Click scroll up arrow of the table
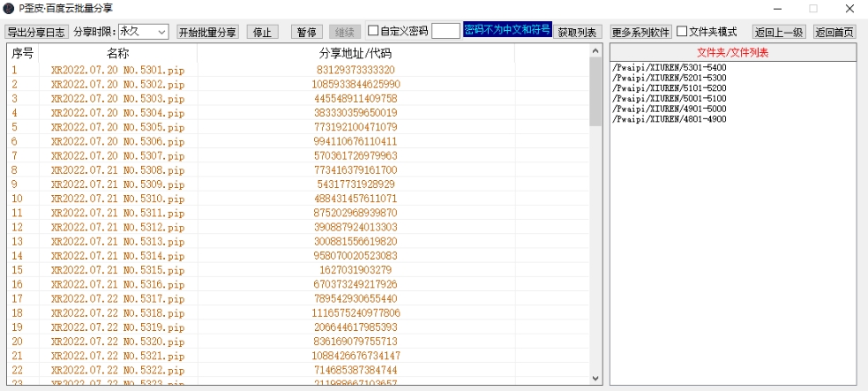Screen dimensions: 868x391 [595, 51]
